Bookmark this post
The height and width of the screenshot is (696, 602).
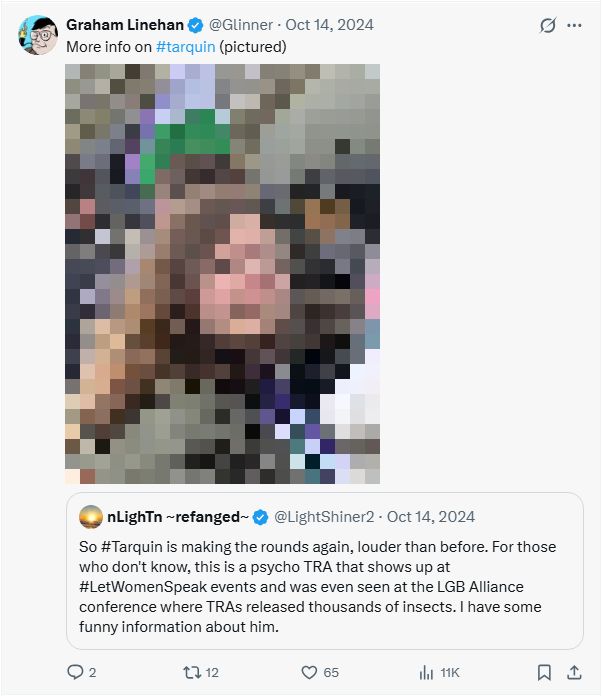pyautogui.click(x=544, y=672)
